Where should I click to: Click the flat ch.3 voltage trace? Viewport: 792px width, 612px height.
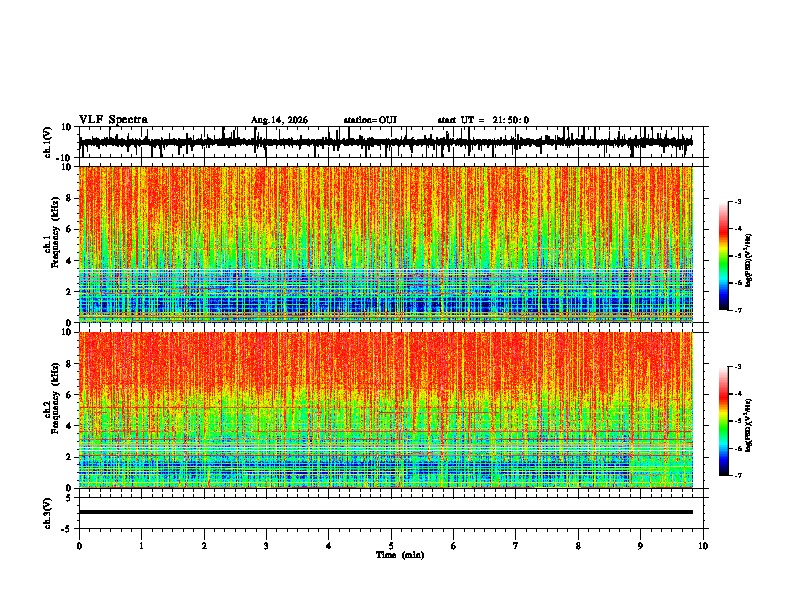(385, 512)
